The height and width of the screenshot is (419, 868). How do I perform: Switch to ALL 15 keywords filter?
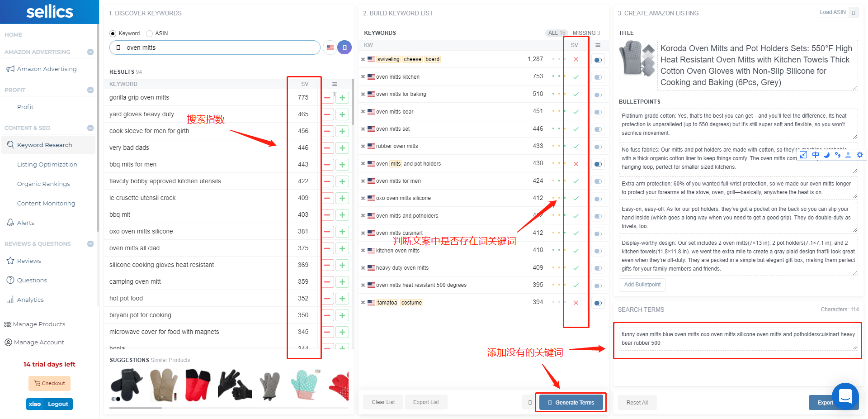[x=557, y=33]
